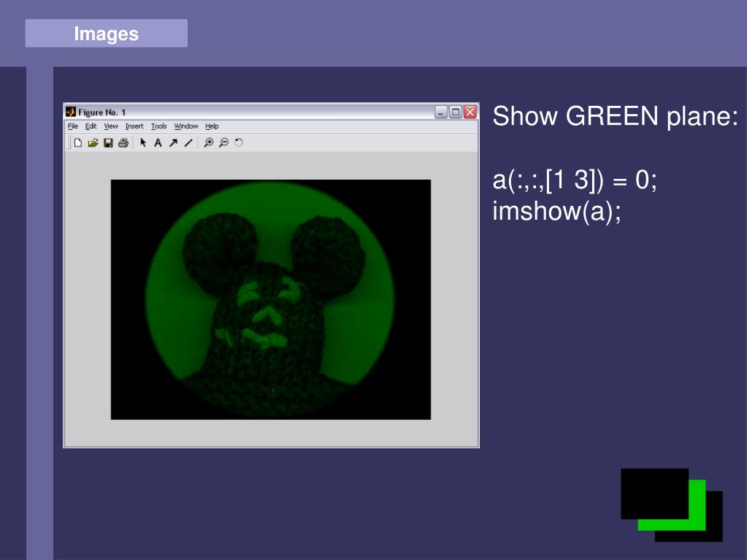The height and width of the screenshot is (560, 747).
Task: Click the Save floppy disk icon
Action: 108,142
